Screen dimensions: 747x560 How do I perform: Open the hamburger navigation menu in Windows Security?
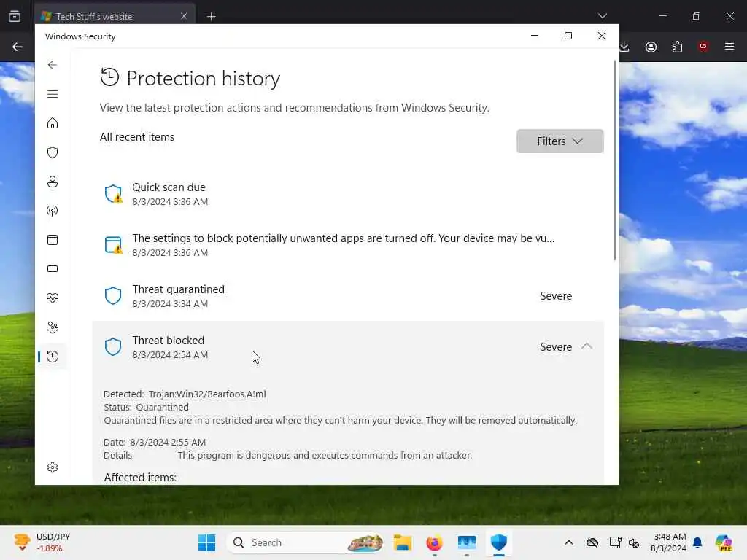pos(53,94)
